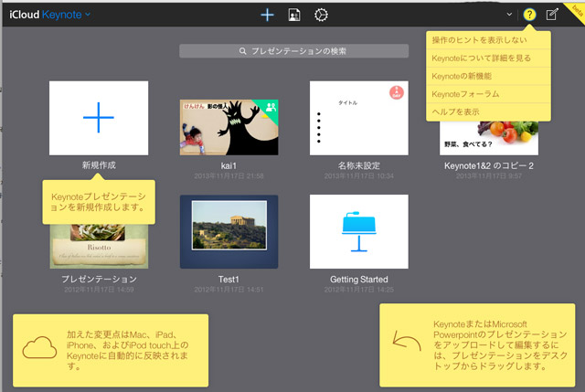The width and height of the screenshot is (585, 392).
Task: Click the 2013年11月17日 9:57 date text
Action: coord(489,176)
